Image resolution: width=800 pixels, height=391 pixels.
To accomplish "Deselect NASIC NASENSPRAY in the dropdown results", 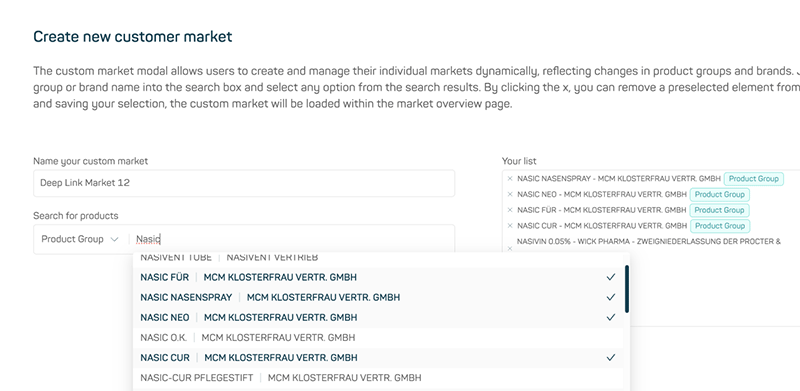I will 378,297.
